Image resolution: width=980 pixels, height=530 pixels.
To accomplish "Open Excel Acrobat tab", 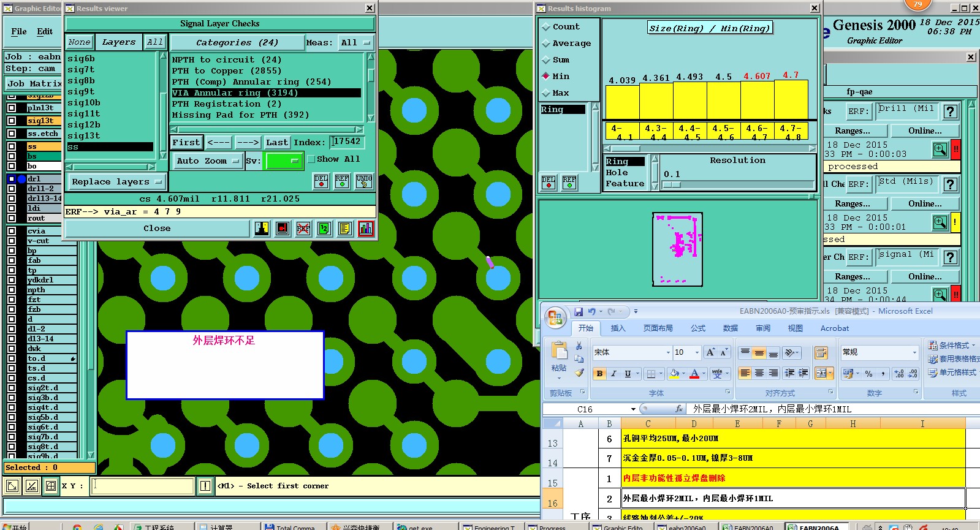I will [835, 328].
